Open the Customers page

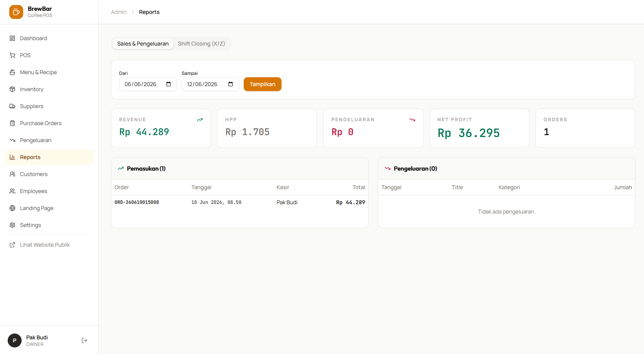49,174
